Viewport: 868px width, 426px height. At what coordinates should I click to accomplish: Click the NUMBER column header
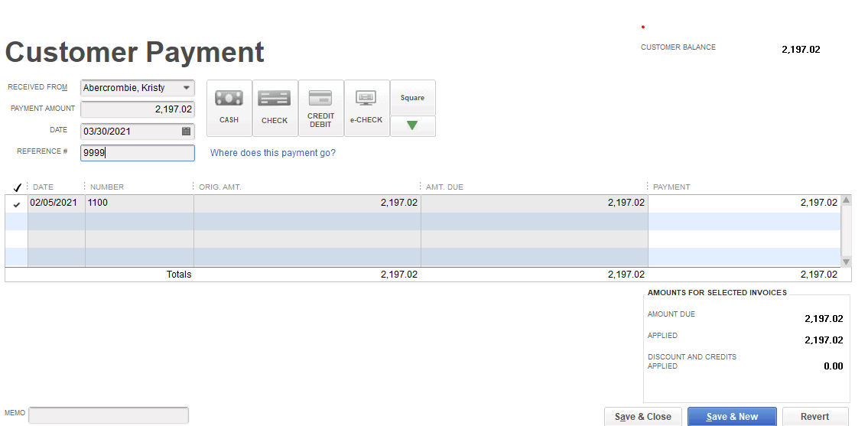pyautogui.click(x=107, y=187)
